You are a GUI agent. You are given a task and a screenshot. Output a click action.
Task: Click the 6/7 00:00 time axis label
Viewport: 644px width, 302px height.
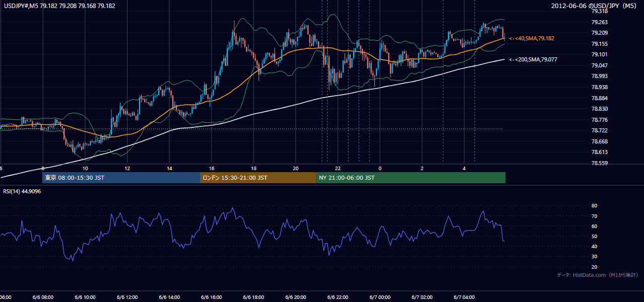pos(380,297)
